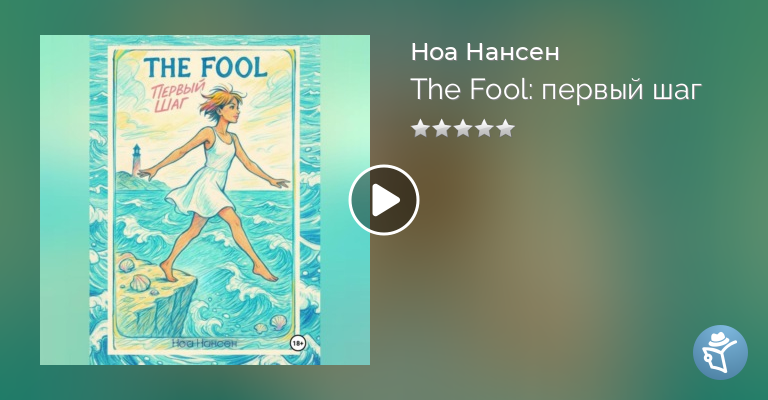Open the reader-with-hat logo icon
768x400 pixels.
[720, 352]
